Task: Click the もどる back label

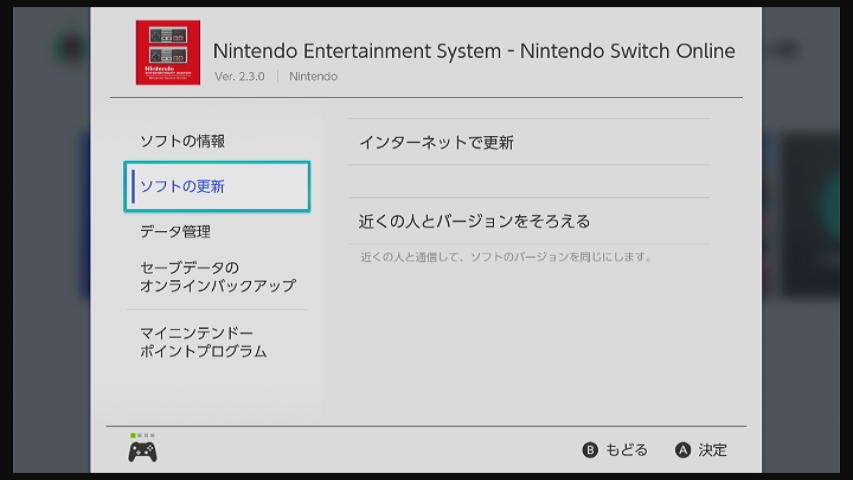Action: (627, 450)
